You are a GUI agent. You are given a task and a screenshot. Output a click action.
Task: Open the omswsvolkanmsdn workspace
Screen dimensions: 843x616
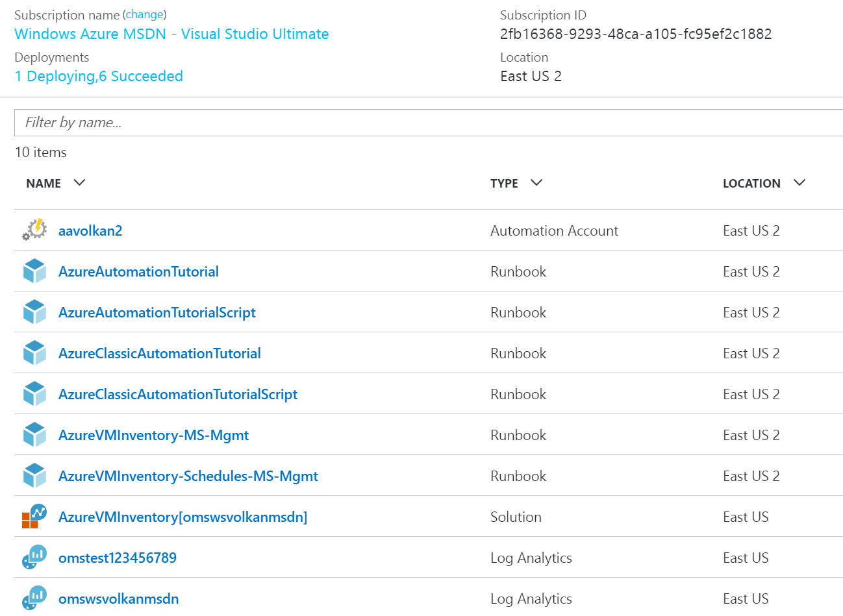(x=119, y=598)
